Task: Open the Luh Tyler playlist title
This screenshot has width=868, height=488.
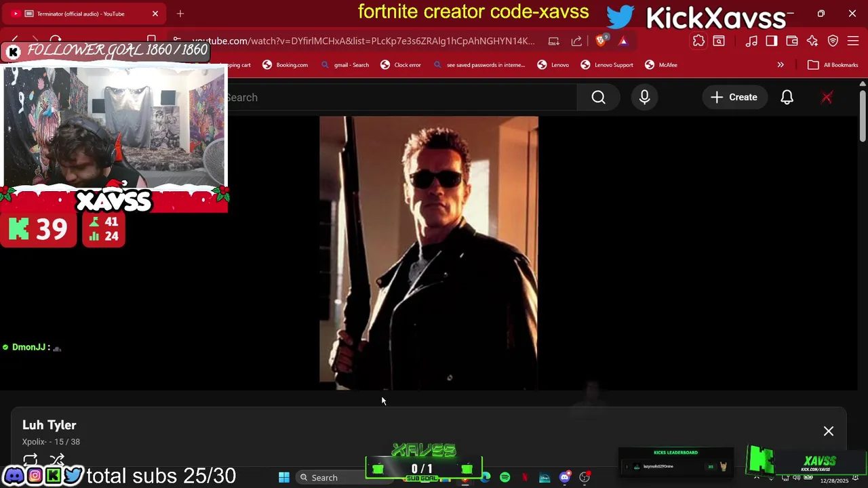Action: pyautogui.click(x=49, y=425)
